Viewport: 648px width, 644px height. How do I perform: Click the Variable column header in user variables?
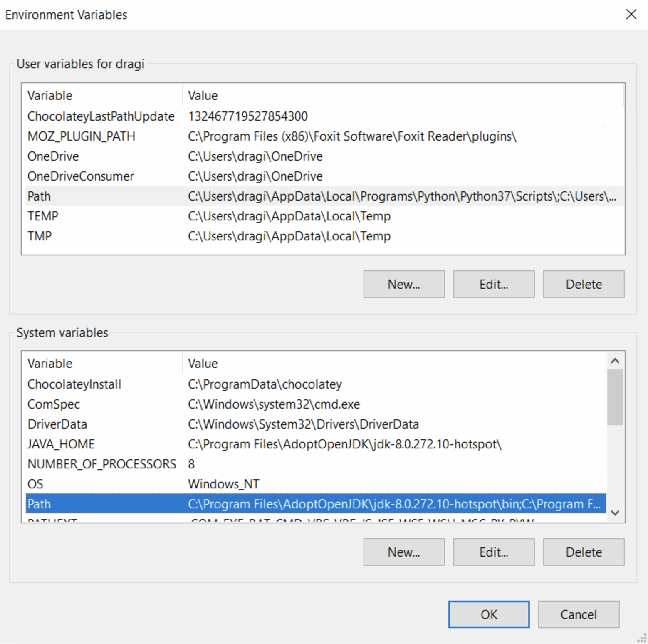tap(49, 95)
